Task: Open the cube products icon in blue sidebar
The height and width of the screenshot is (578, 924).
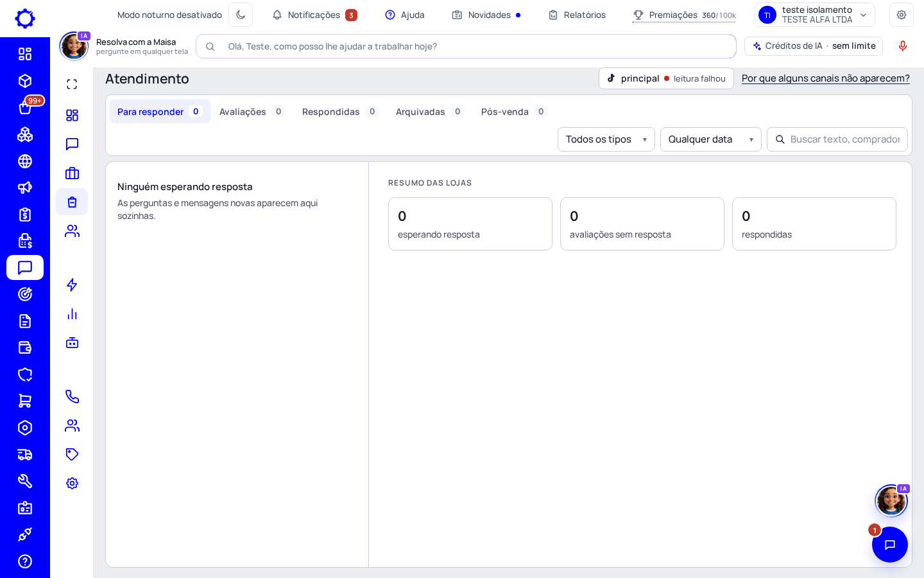Action: [25, 81]
